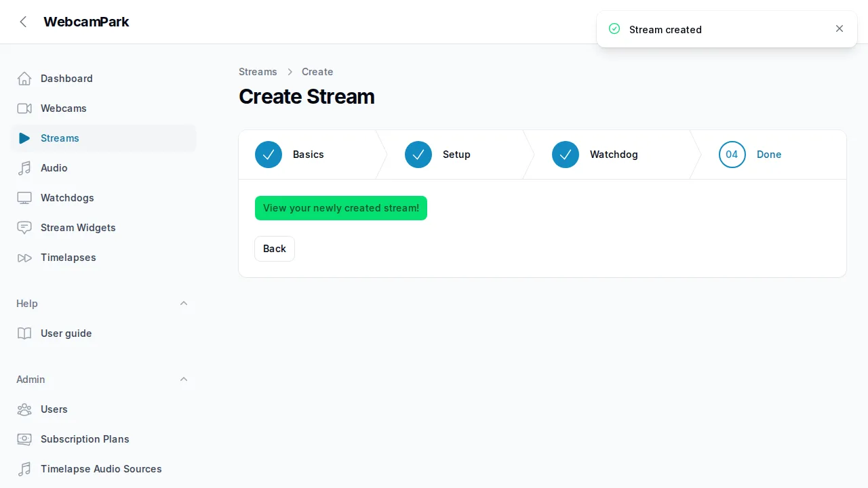The width and height of the screenshot is (868, 488).
Task: Go to Timelapses in the sidebar
Action: point(104,258)
